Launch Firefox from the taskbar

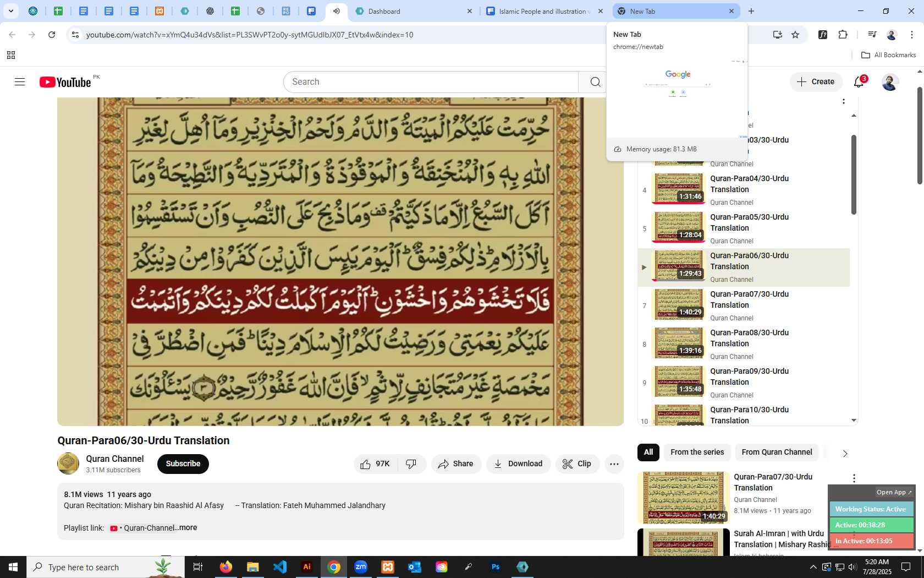(x=226, y=567)
